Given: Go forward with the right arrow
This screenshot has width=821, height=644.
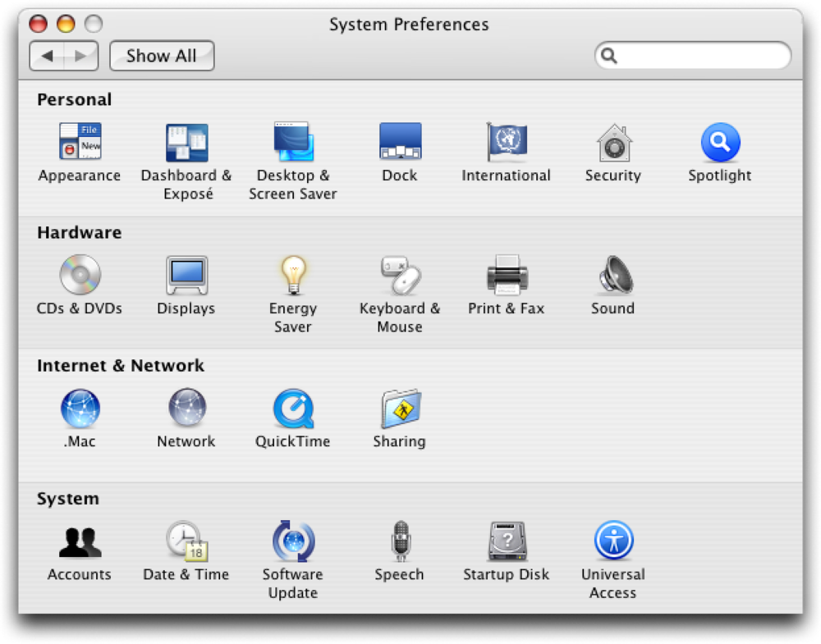Looking at the screenshot, I should [x=81, y=56].
